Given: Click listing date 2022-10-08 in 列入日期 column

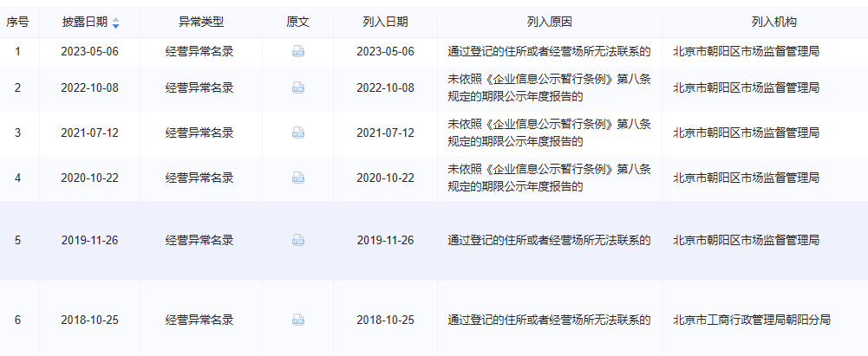Looking at the screenshot, I should (x=385, y=87).
